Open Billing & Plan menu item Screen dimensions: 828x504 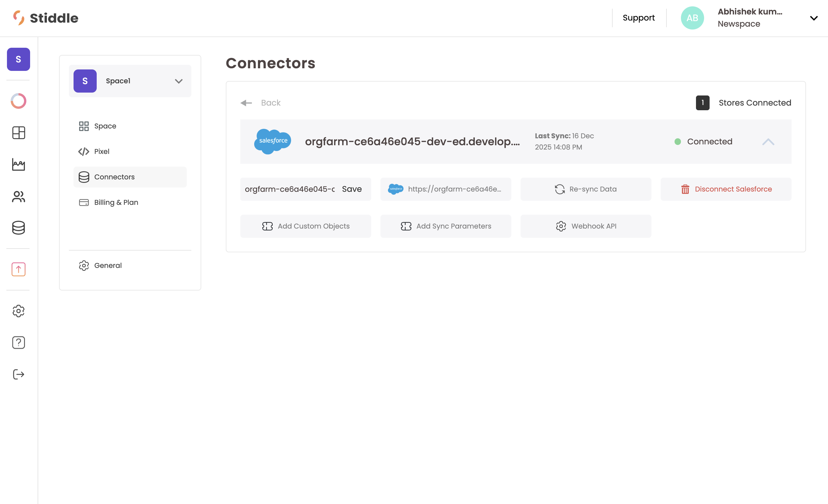tap(116, 203)
